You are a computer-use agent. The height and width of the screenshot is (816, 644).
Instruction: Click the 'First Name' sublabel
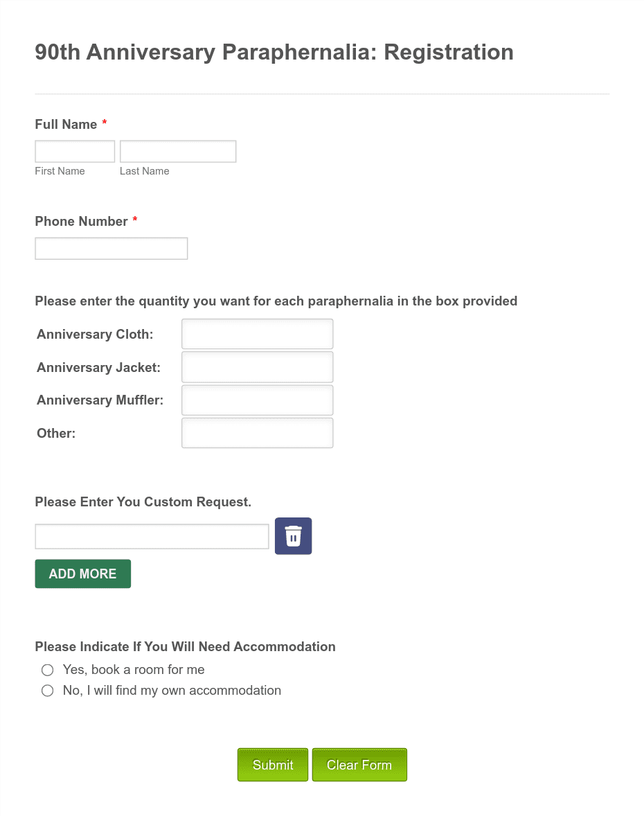pos(60,170)
